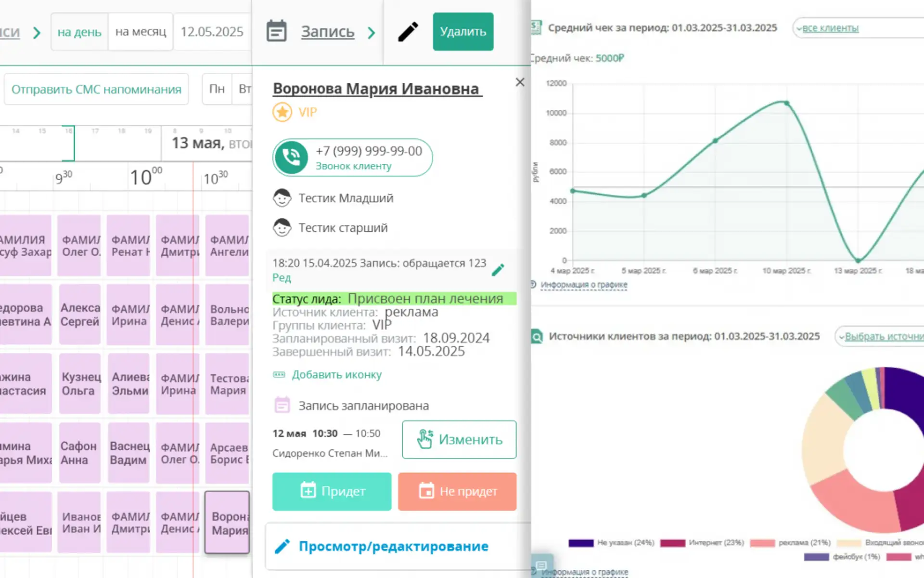
Task: Click the mini calendar day 16
Action: point(68,131)
